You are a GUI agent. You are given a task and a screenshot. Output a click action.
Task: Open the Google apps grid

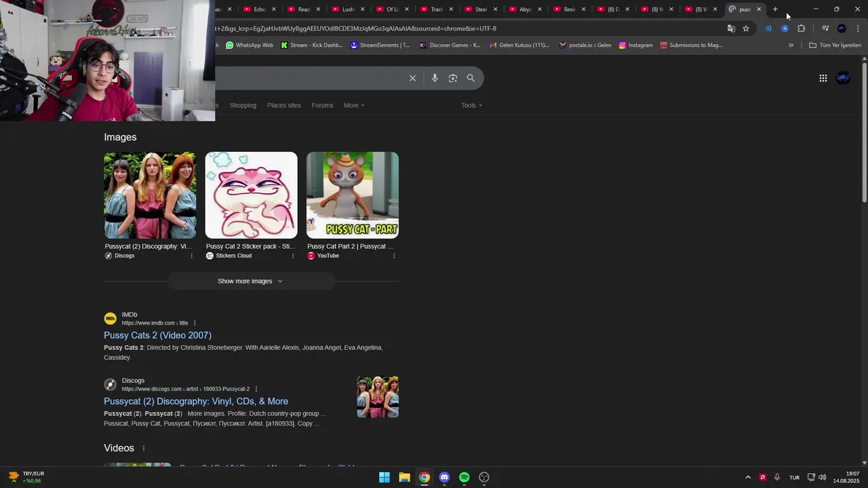click(x=823, y=78)
